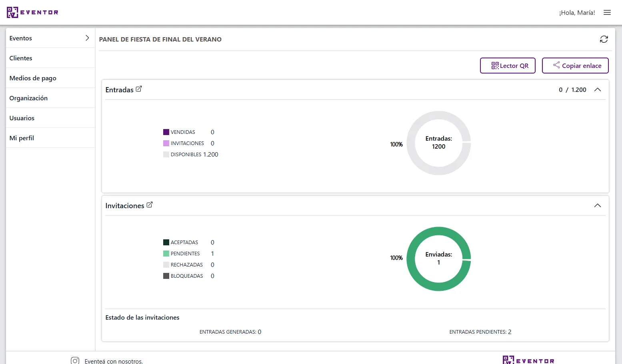This screenshot has height=364, width=622.
Task: Open Usuarios in the sidebar
Action: [50, 118]
